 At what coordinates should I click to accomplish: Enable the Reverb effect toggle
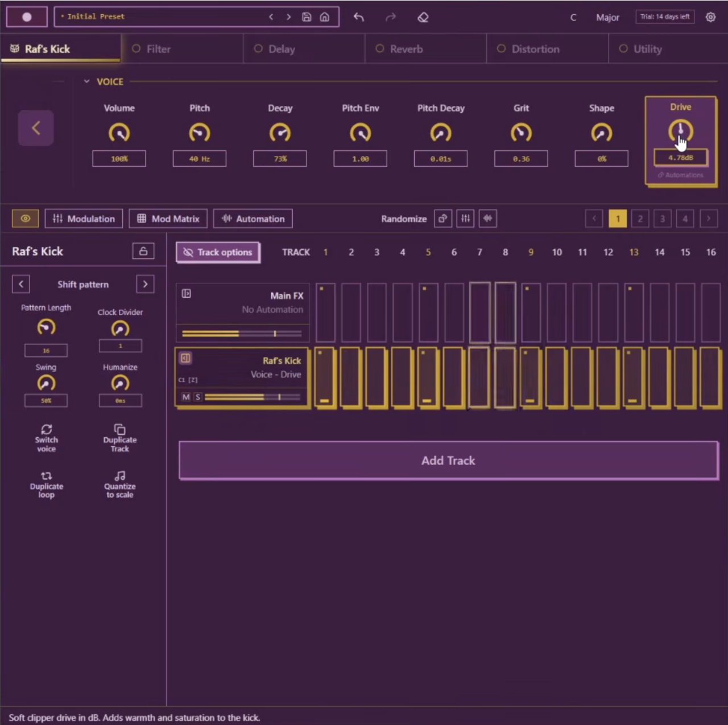380,49
